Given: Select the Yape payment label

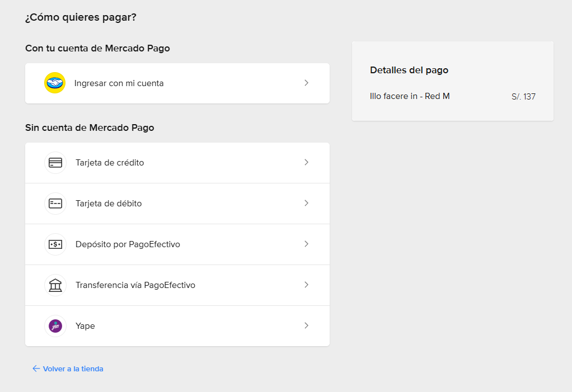Looking at the screenshot, I should (x=85, y=326).
